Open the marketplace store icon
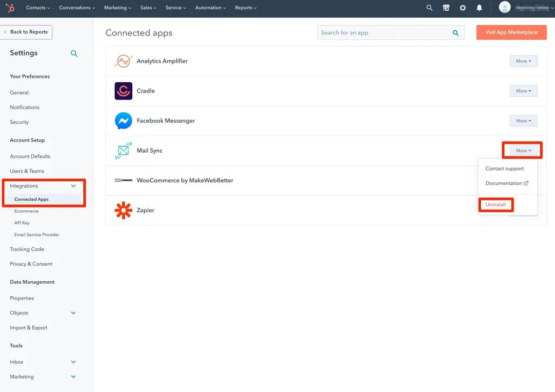555x392 pixels. (x=446, y=8)
